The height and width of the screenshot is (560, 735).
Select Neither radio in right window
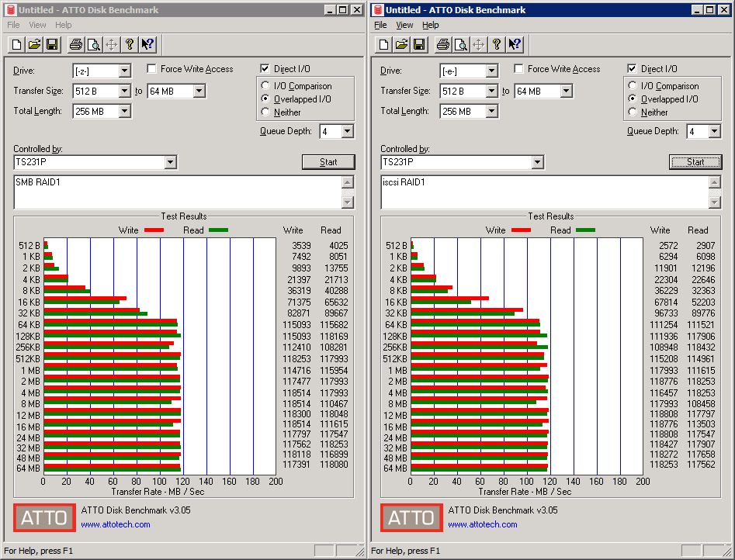[633, 112]
